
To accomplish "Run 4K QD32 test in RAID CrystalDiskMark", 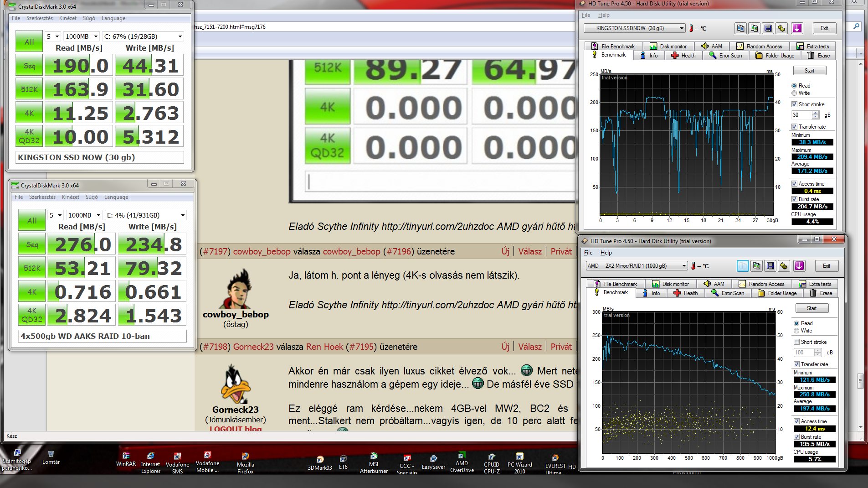I will click(x=32, y=315).
